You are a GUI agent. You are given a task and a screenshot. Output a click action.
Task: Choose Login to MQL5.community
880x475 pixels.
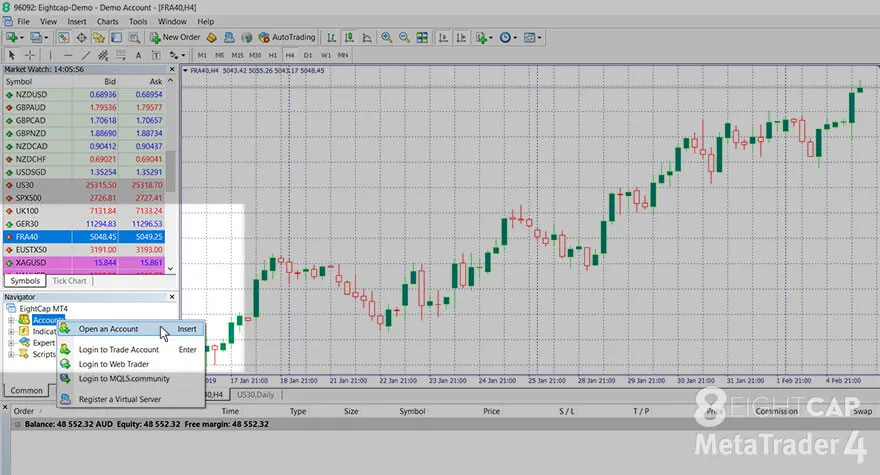pos(131,378)
